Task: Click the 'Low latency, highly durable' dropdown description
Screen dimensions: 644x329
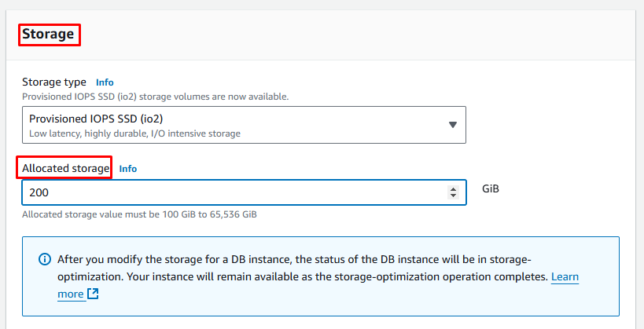Action: tap(134, 133)
